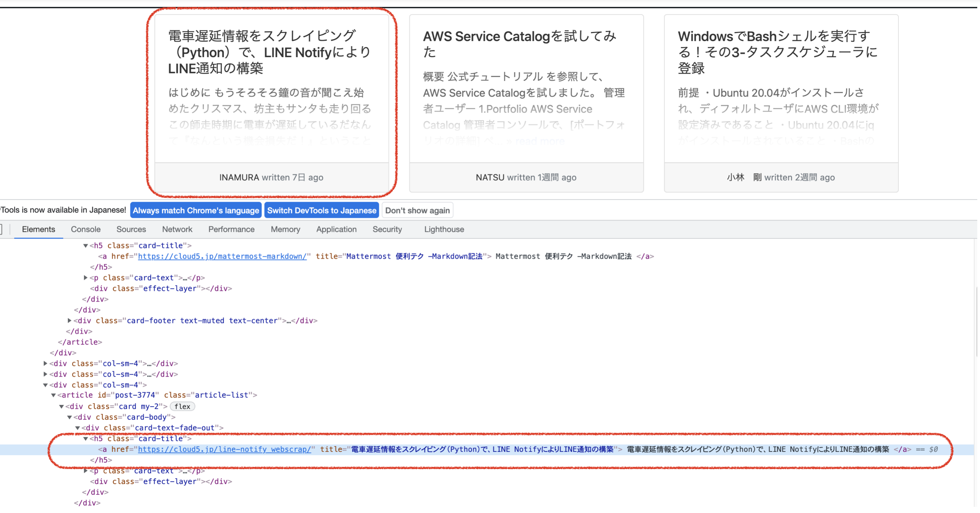980x513 pixels.
Task: Open the cloud5.jp mattermost-markdown link
Action: [222, 256]
